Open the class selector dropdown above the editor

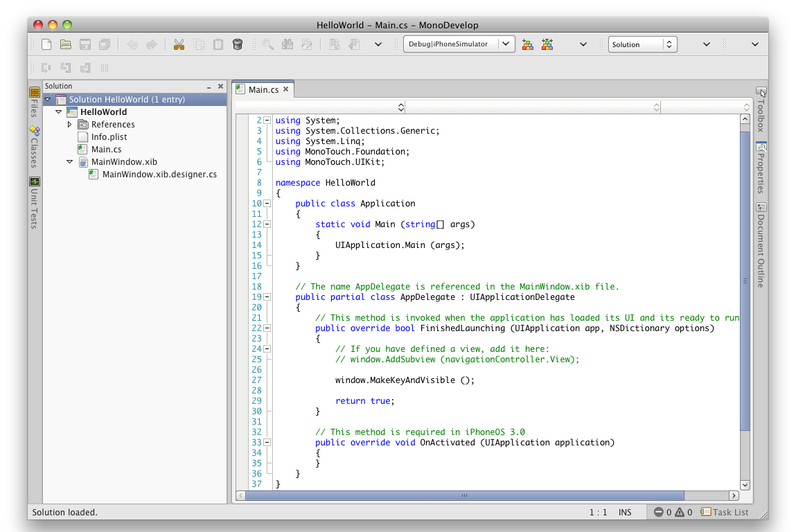(x=320, y=107)
